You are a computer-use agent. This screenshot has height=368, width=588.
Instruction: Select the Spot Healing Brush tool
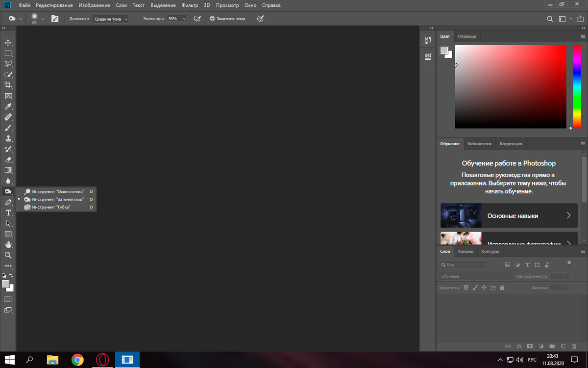[8, 117]
